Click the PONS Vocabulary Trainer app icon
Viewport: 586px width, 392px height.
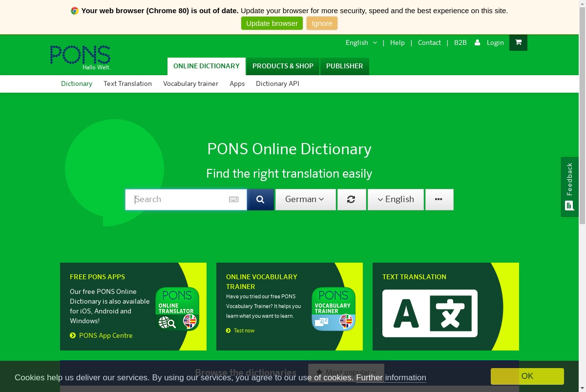[x=334, y=309]
